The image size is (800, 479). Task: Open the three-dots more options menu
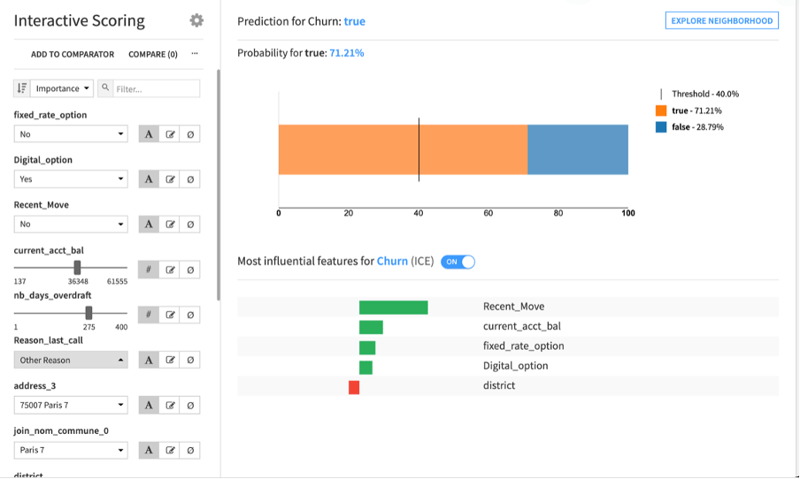point(194,54)
